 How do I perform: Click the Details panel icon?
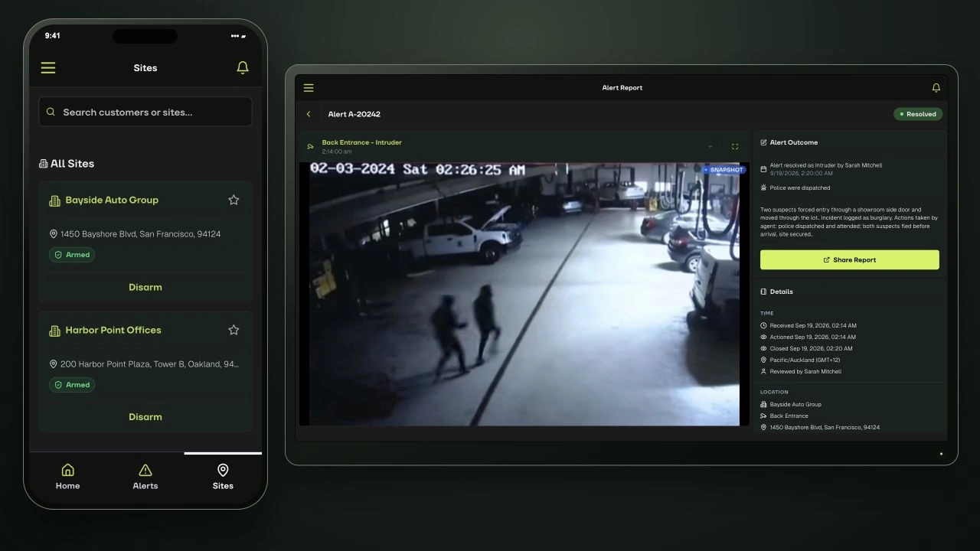coord(763,292)
